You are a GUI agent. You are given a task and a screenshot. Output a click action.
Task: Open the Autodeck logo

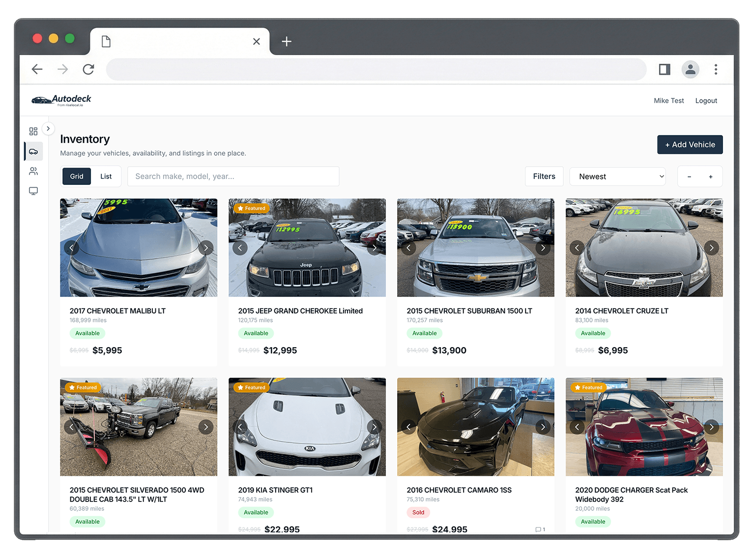(x=60, y=100)
